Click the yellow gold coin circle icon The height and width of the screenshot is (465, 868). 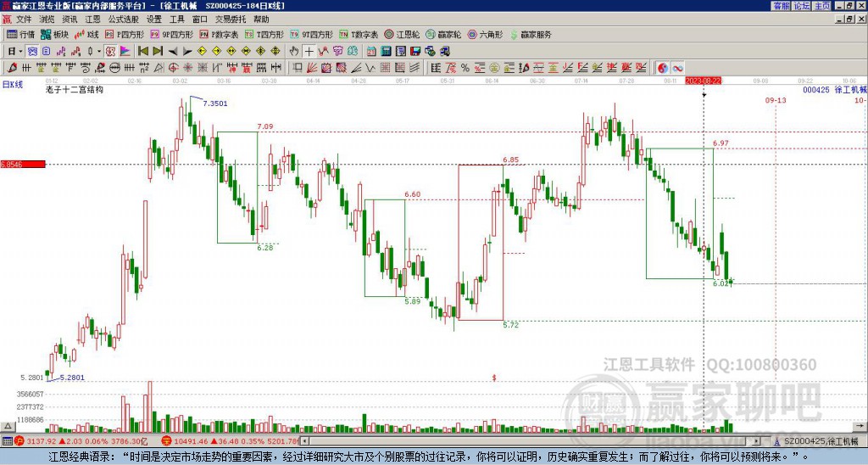(494, 68)
